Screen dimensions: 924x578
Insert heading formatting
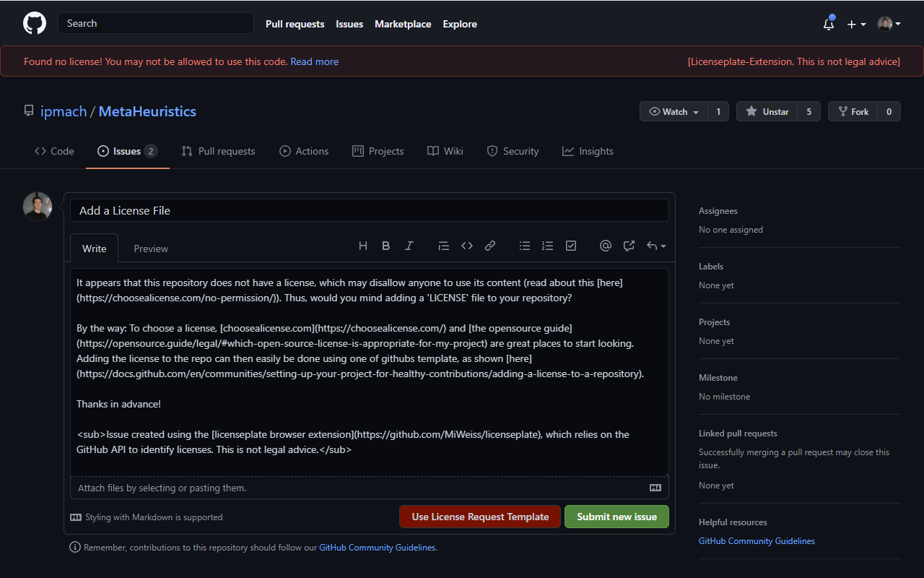[x=363, y=246]
